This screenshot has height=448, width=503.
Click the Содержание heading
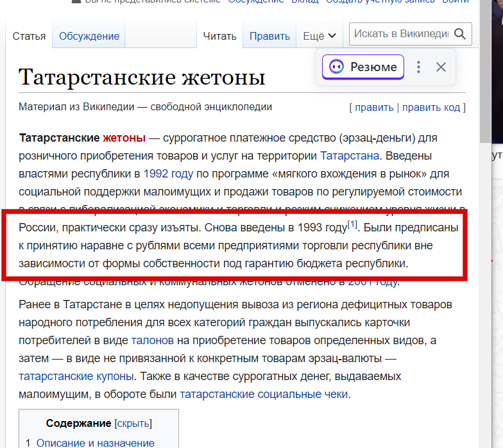tap(78, 423)
